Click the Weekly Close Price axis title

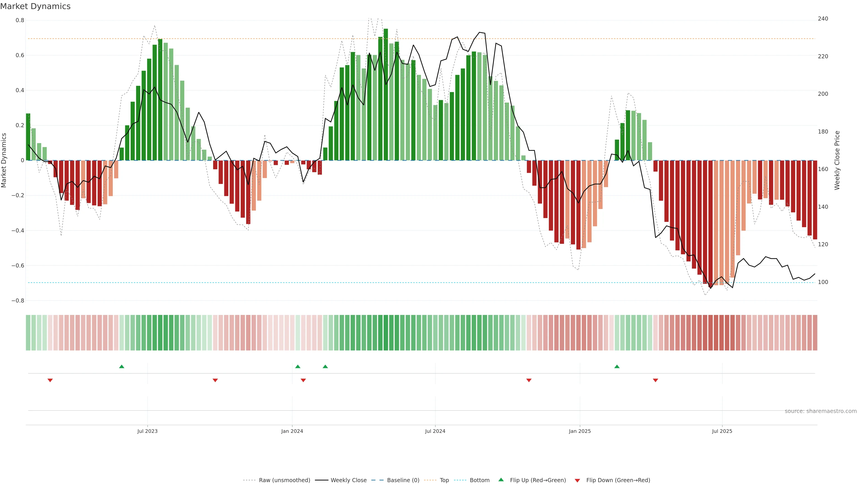(837, 160)
